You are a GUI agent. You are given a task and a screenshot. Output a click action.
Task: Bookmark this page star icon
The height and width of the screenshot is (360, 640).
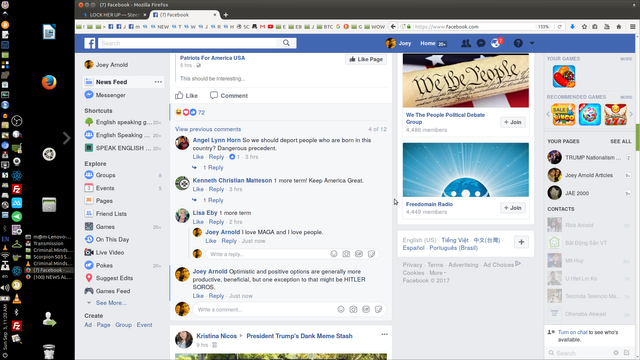pos(584,27)
